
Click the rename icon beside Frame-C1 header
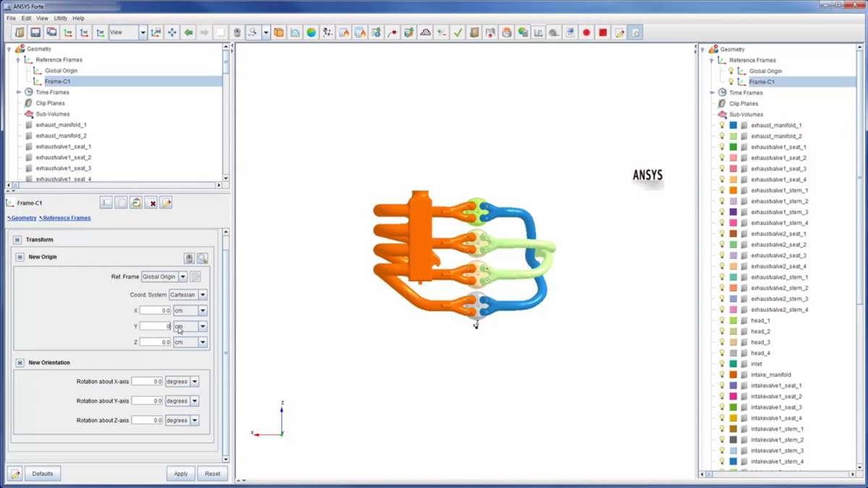pos(106,203)
